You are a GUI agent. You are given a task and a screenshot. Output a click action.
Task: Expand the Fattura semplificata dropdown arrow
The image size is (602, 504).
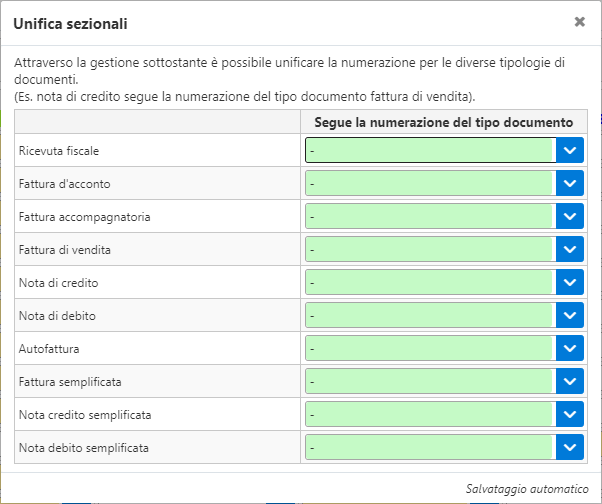coord(570,381)
